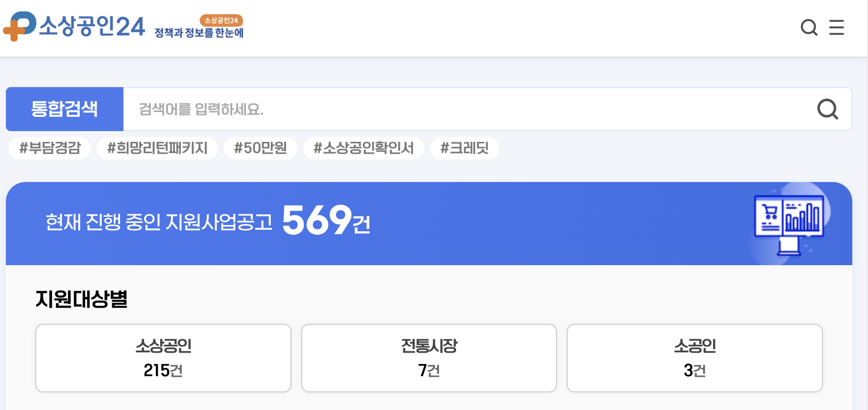Click the #크레딧 hashtag chip
Viewport: 868px width, 410px height.
click(464, 148)
